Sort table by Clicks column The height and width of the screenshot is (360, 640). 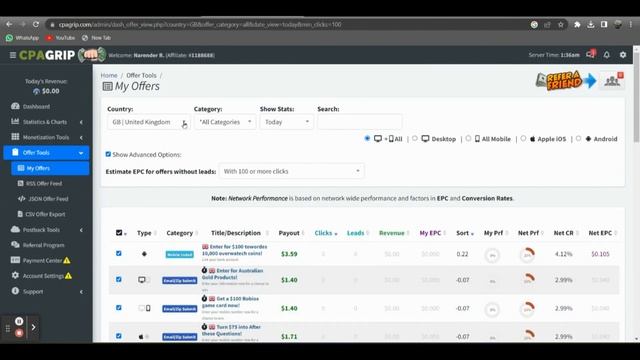(326, 233)
